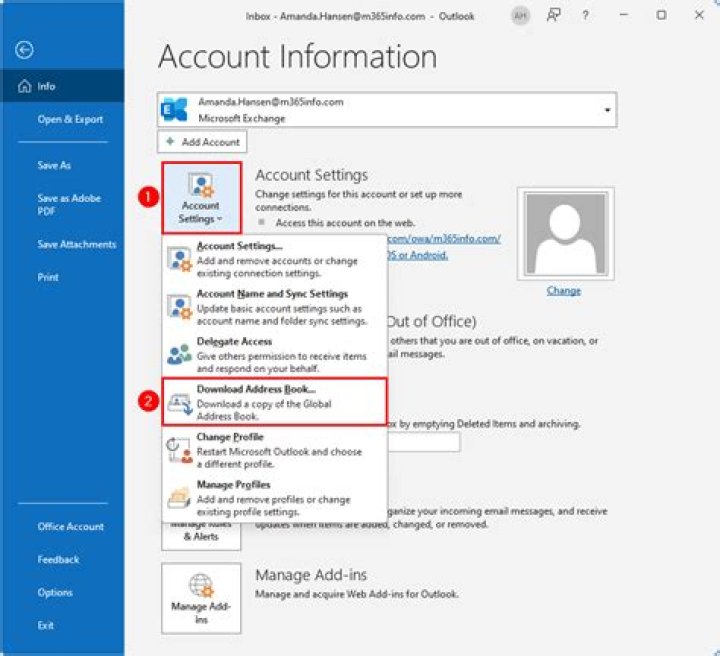Screen dimensions: 720x656
Task: Choose Account Settings... menu entry
Action: [275, 259]
